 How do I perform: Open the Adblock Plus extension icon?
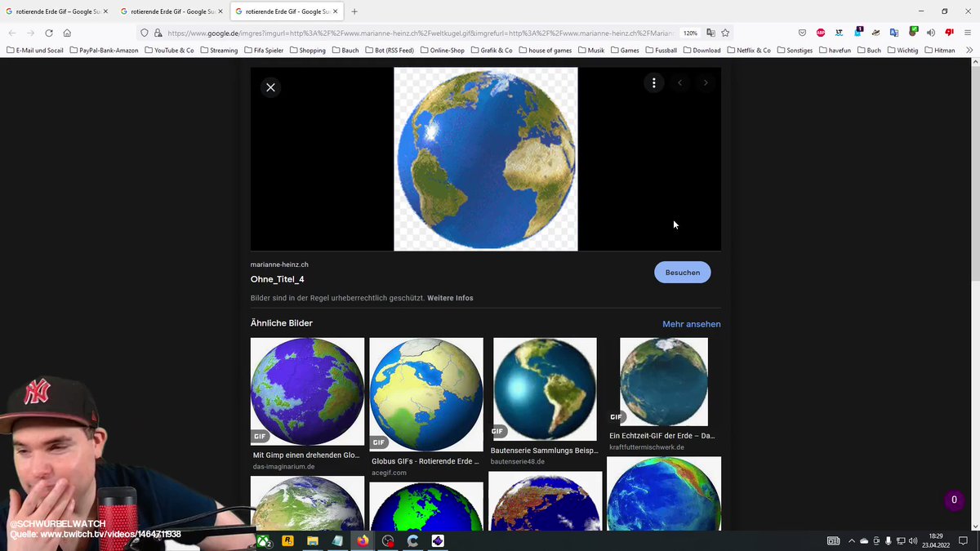[821, 33]
